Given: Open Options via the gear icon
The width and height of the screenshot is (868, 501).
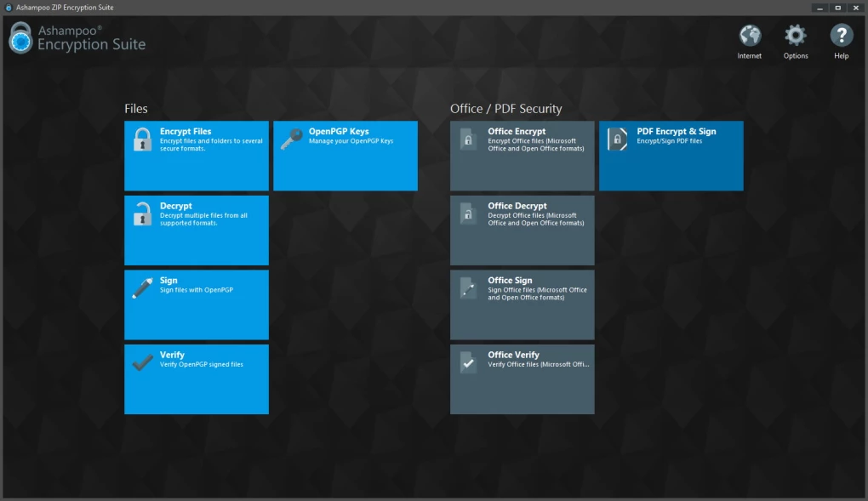Looking at the screenshot, I should pos(796,36).
